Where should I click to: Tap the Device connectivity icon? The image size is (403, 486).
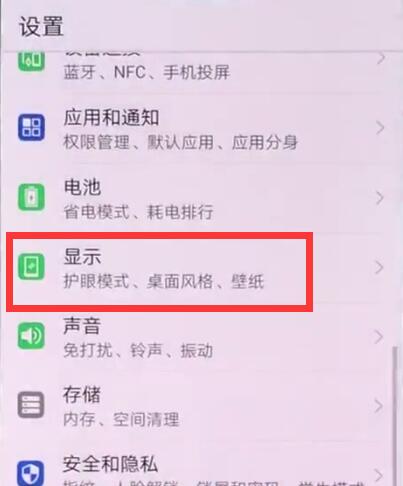(31, 61)
